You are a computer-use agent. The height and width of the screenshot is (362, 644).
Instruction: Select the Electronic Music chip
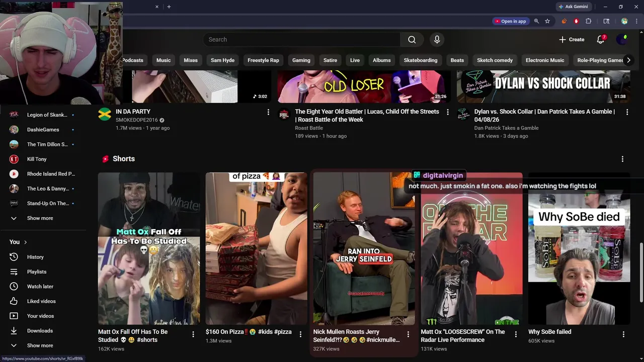(545, 60)
